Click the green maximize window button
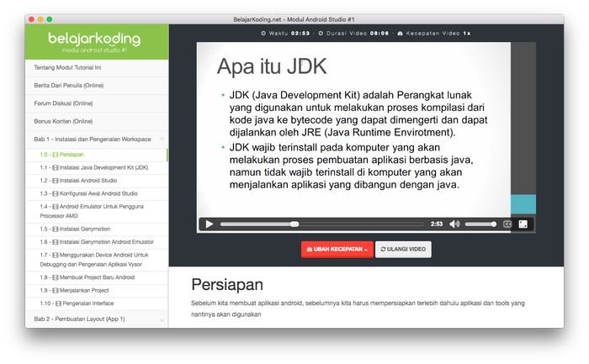 pos(49,19)
